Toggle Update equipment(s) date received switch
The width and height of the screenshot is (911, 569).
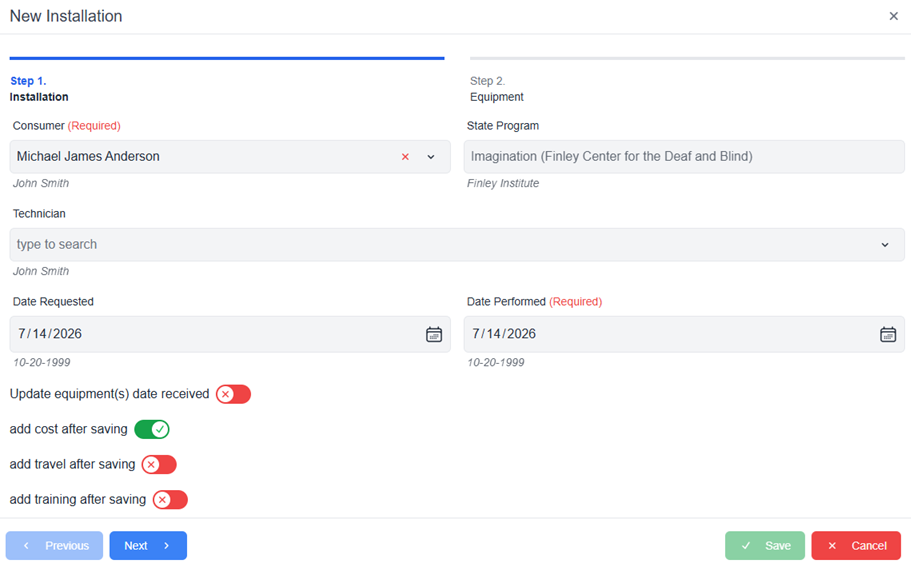[233, 394]
